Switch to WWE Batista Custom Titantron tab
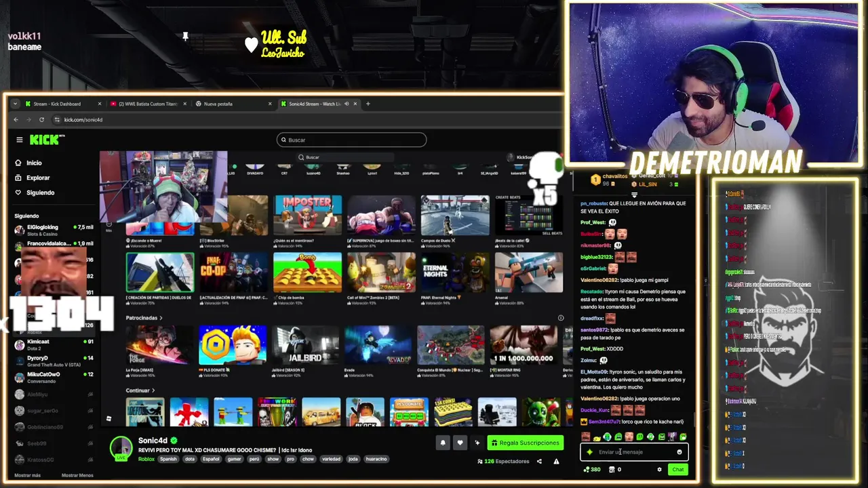Viewport: 868px width, 488px height. 148,104
